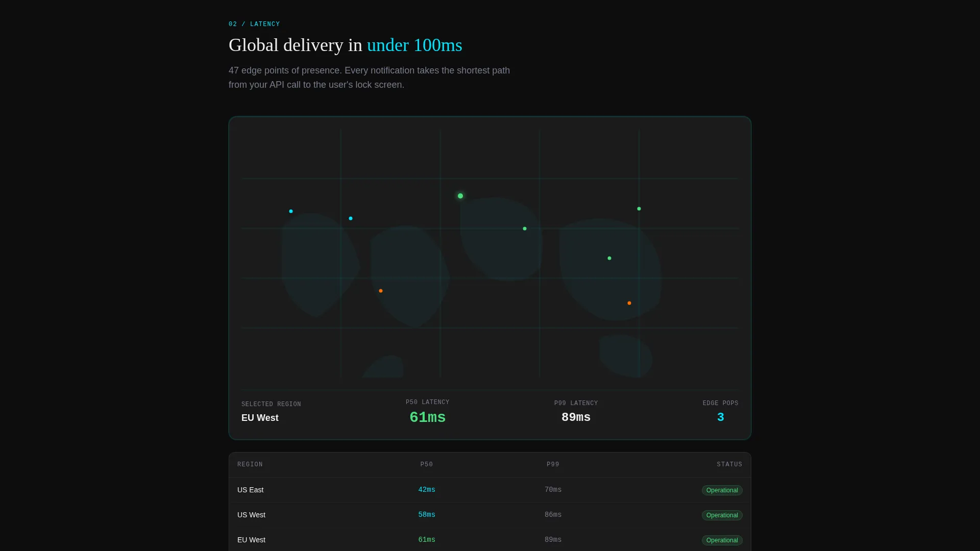Click the 02 / LATENCY section label
Viewport: 980px width, 551px height.
[254, 24]
